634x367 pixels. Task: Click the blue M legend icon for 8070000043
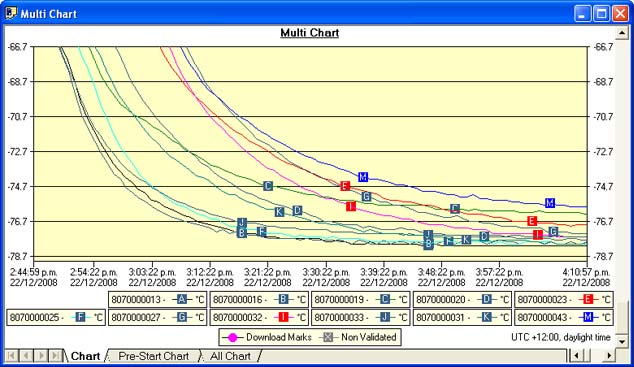pyautogui.click(x=588, y=317)
